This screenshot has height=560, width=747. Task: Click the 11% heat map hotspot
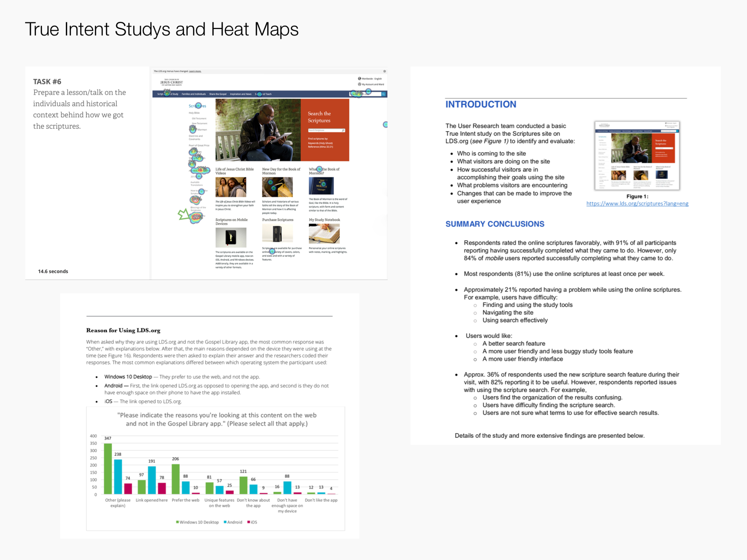coord(201,169)
